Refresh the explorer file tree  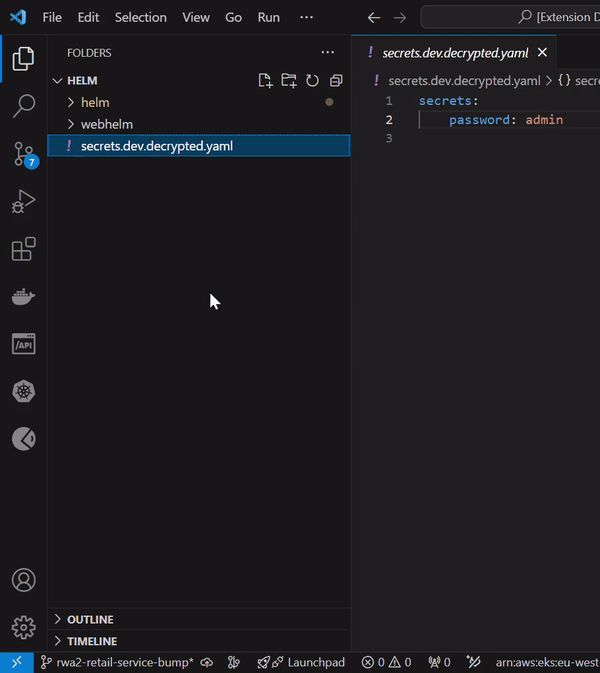click(312, 81)
